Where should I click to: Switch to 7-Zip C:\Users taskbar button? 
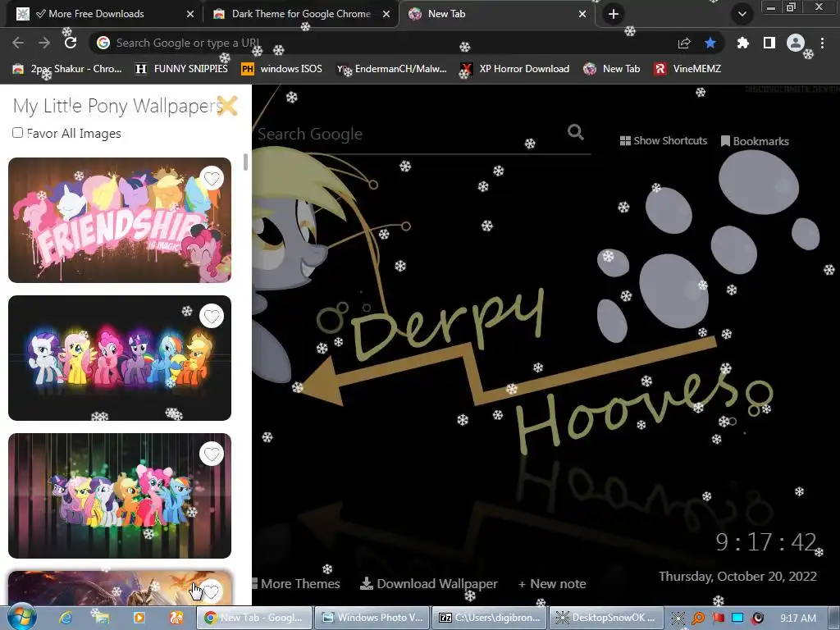coord(490,618)
